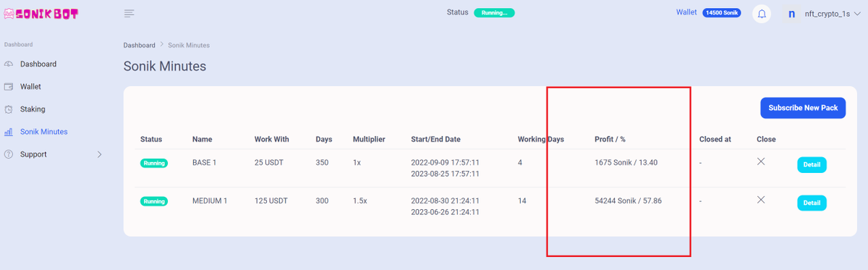The image size is (868, 270).
Task: Go to Wallet in the sidebar
Action: point(30,87)
